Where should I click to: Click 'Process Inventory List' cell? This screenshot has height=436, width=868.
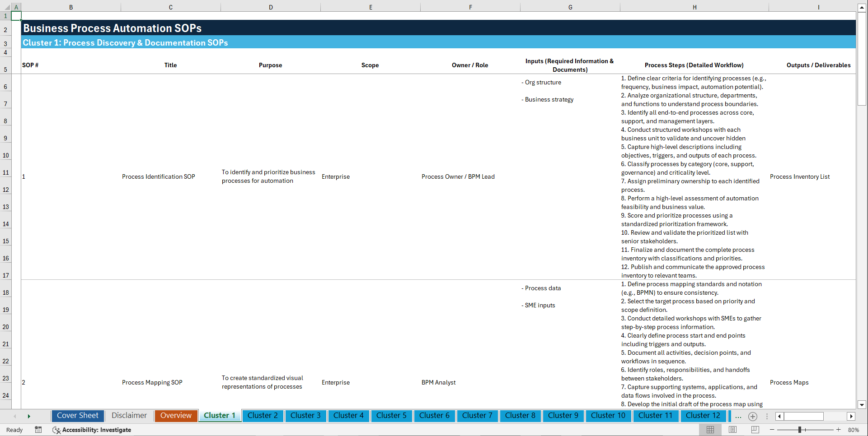click(x=812, y=176)
